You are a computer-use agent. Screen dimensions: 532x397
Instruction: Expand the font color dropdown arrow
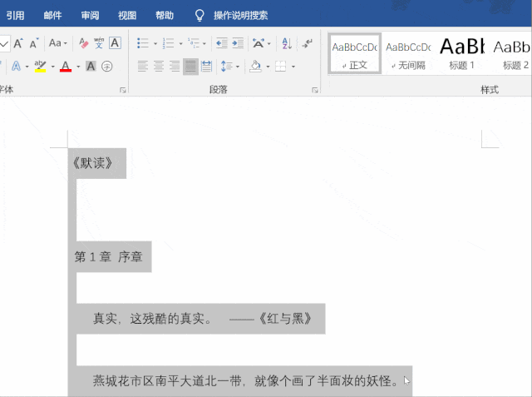pos(78,67)
